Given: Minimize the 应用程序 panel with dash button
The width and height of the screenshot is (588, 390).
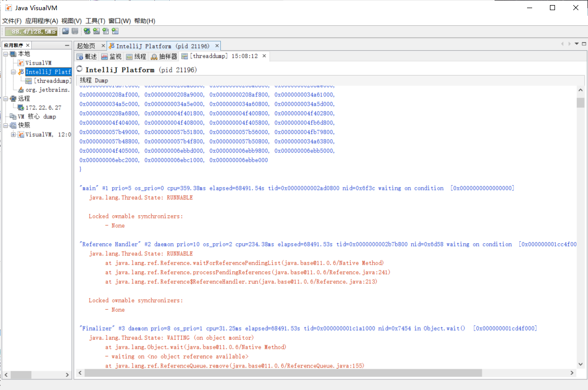Looking at the screenshot, I should tap(67, 45).
